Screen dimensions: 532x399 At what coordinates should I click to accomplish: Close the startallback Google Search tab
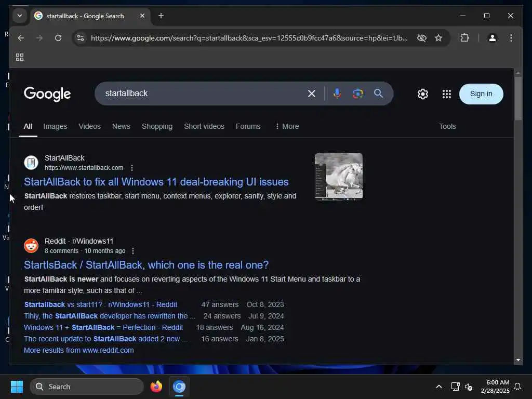[x=142, y=16]
